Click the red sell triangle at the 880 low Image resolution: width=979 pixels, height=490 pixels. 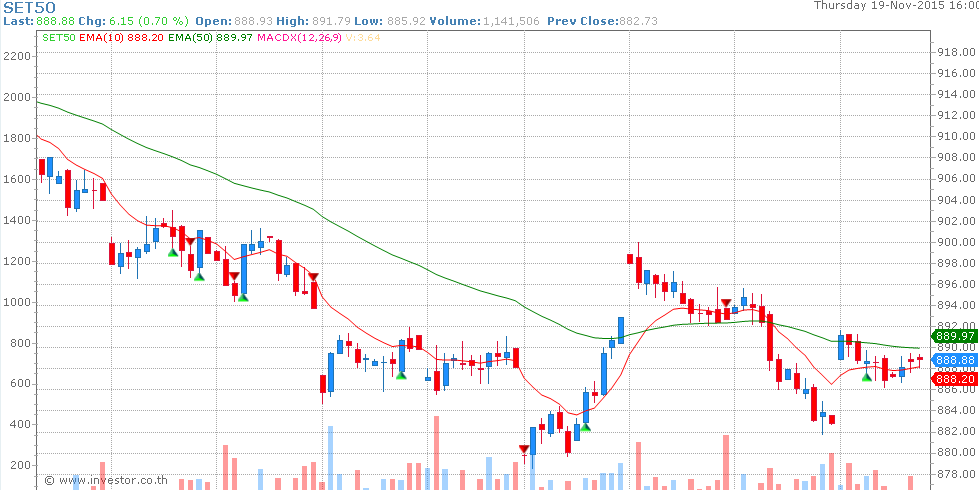[x=524, y=449]
